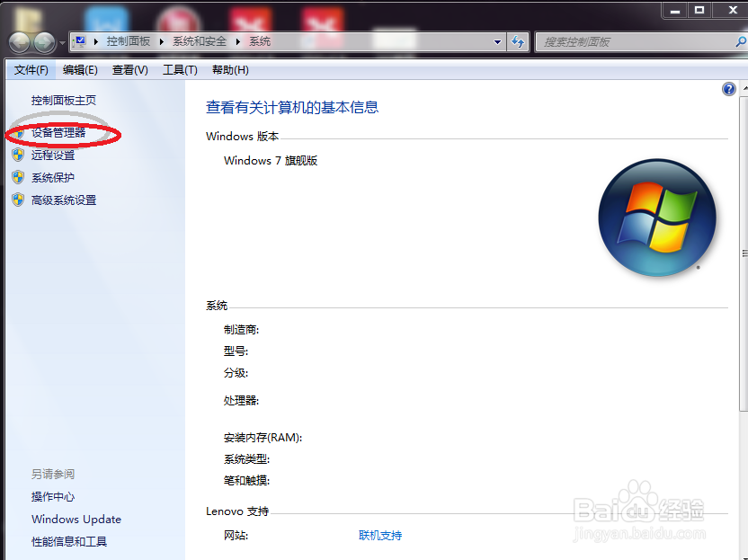Viewport: 748px width, 560px height.
Task: Click the blue help question mark icon
Action: tap(729, 89)
